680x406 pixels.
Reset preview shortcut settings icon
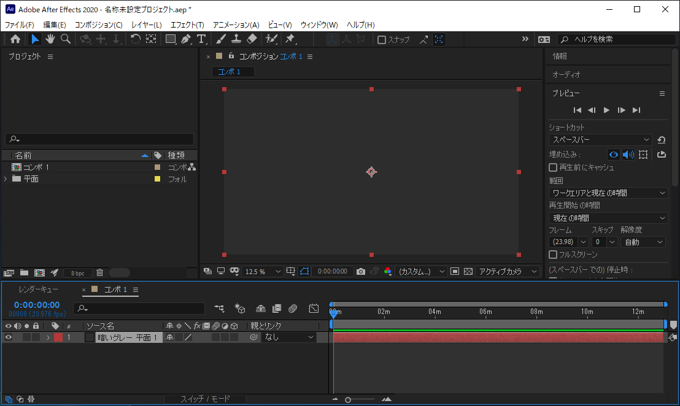coord(661,140)
